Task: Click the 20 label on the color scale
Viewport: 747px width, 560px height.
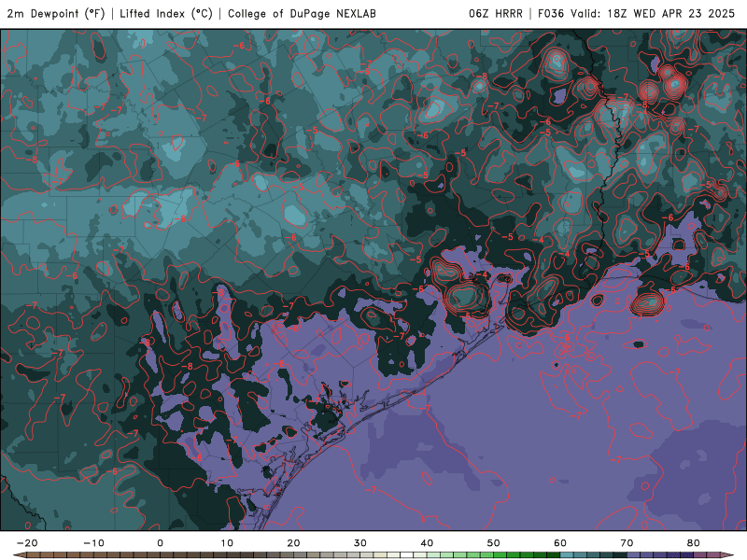Action: (293, 543)
